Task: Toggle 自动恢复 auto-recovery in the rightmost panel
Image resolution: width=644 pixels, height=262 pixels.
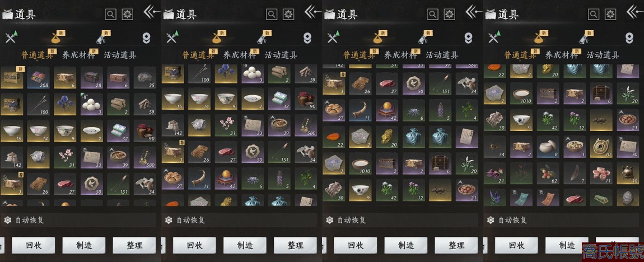Action: [507, 220]
